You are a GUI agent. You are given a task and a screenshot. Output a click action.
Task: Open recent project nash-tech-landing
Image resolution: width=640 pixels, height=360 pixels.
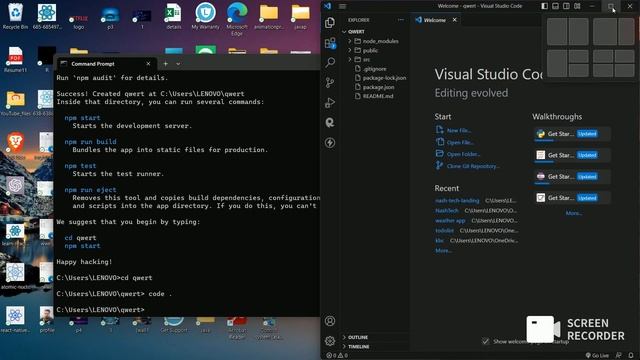(x=457, y=200)
